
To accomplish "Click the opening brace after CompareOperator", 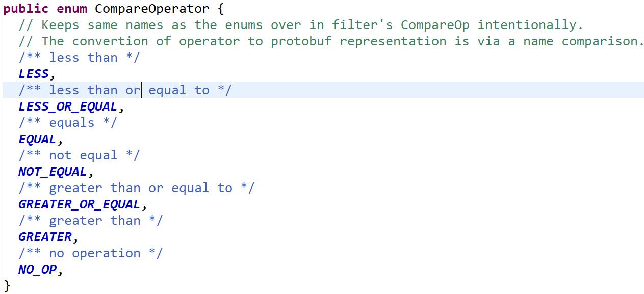I will [x=220, y=9].
